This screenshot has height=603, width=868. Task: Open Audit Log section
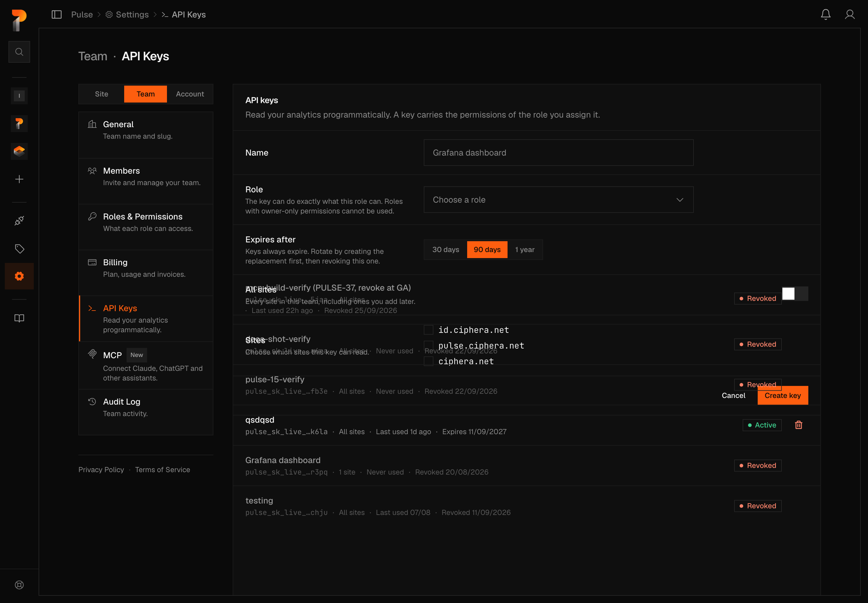146,412
